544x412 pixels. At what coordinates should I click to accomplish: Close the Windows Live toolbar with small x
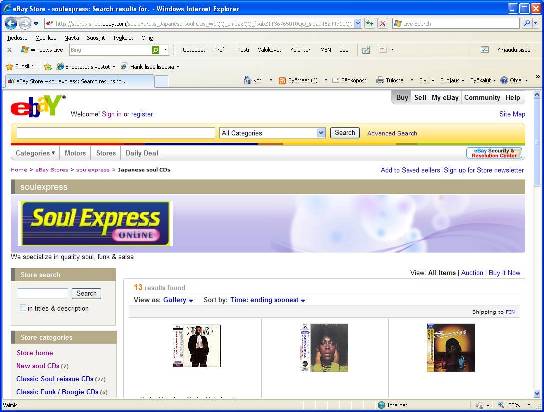[x=9, y=50]
